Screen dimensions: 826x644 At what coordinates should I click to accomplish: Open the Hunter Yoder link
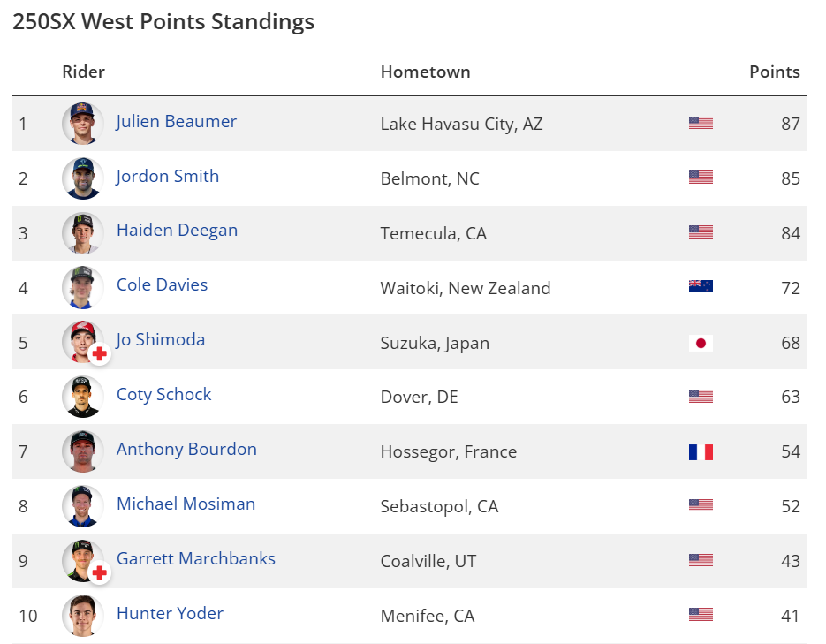[x=170, y=614]
